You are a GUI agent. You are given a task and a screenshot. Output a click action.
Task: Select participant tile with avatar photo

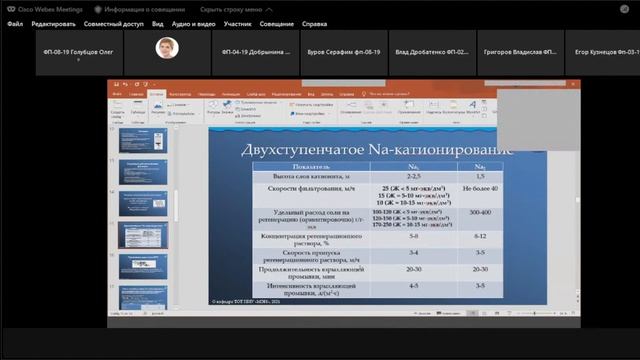[167, 53]
